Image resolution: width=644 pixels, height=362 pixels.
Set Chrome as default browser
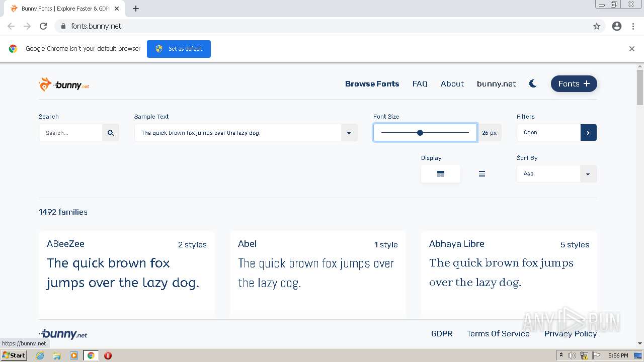point(179,49)
